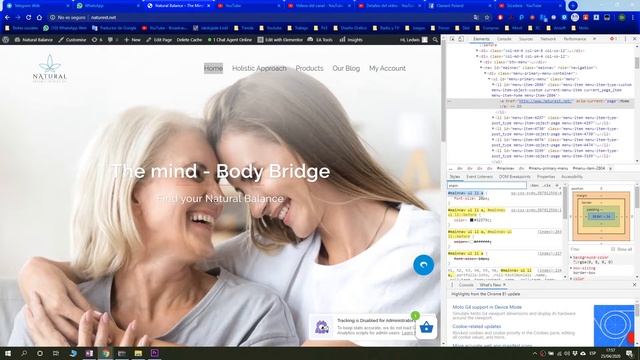Open Task View on taskbar
This screenshot has width=640, height=360.
(x=56, y=353)
